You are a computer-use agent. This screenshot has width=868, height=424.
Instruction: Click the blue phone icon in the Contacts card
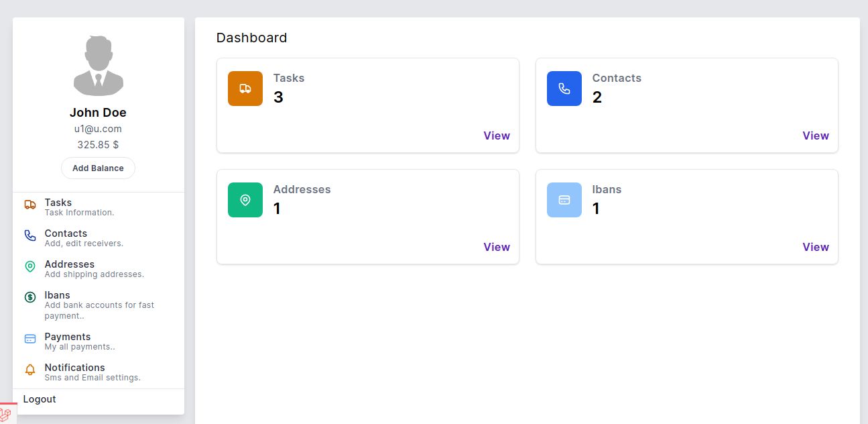[564, 89]
